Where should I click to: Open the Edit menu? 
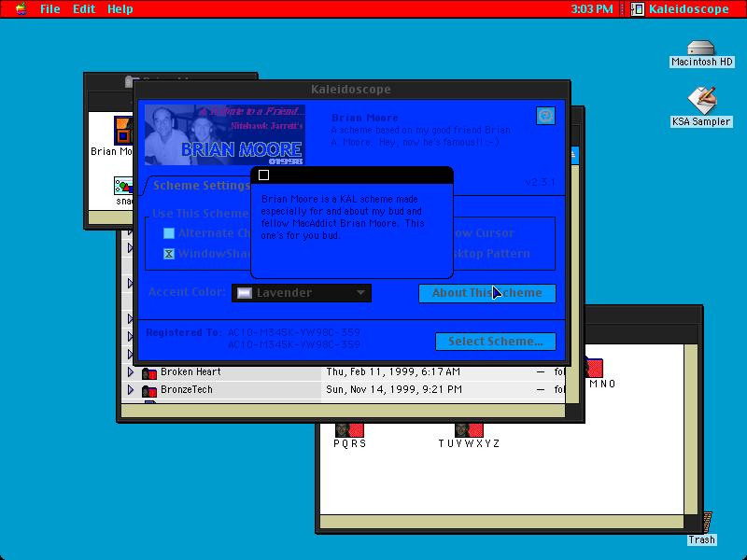[x=84, y=9]
